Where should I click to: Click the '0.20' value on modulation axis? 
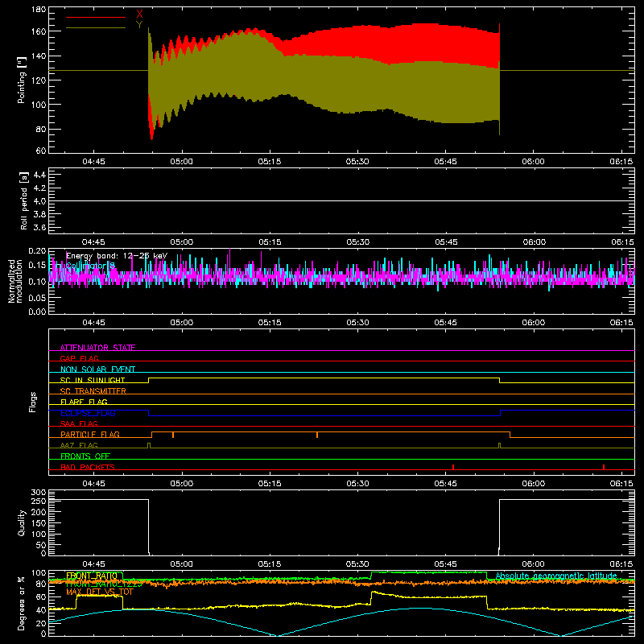(37, 250)
